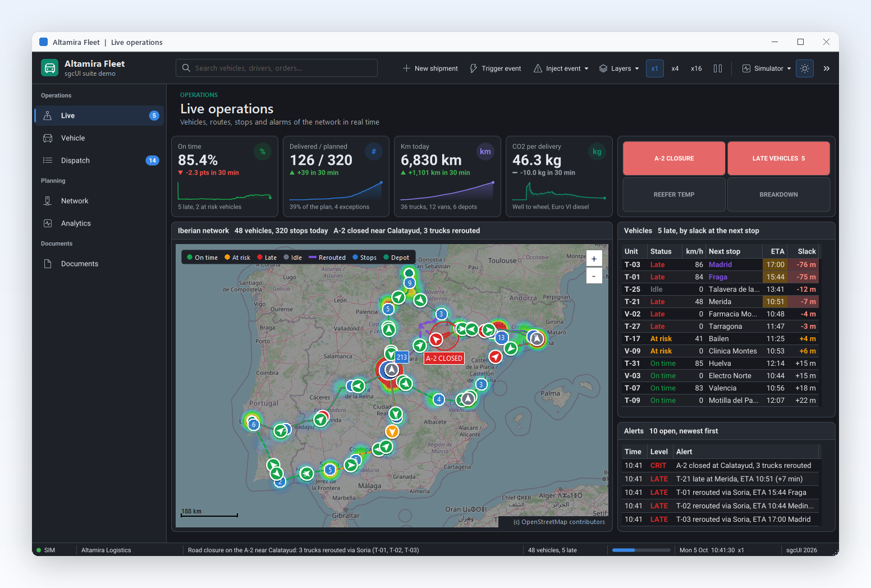Open the Simulator dropdown
The image size is (871, 588).
point(767,68)
